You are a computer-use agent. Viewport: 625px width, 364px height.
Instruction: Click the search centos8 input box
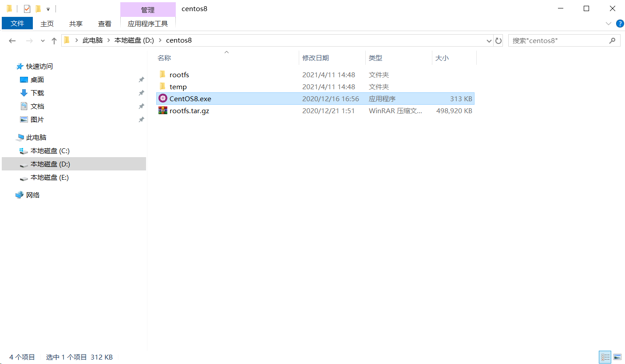pyautogui.click(x=559, y=40)
